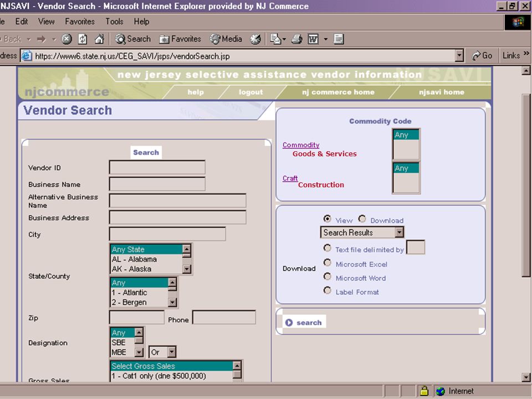Click the page icon in address bar
Viewport: 532px width, 399px height.
[27, 56]
